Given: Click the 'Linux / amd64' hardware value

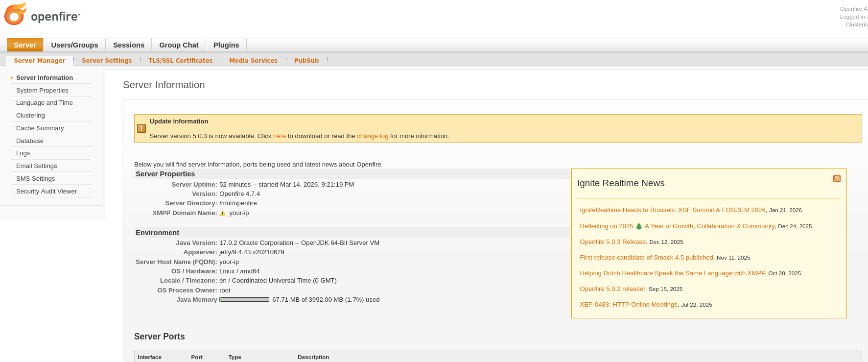Looking at the screenshot, I should pos(239,271).
